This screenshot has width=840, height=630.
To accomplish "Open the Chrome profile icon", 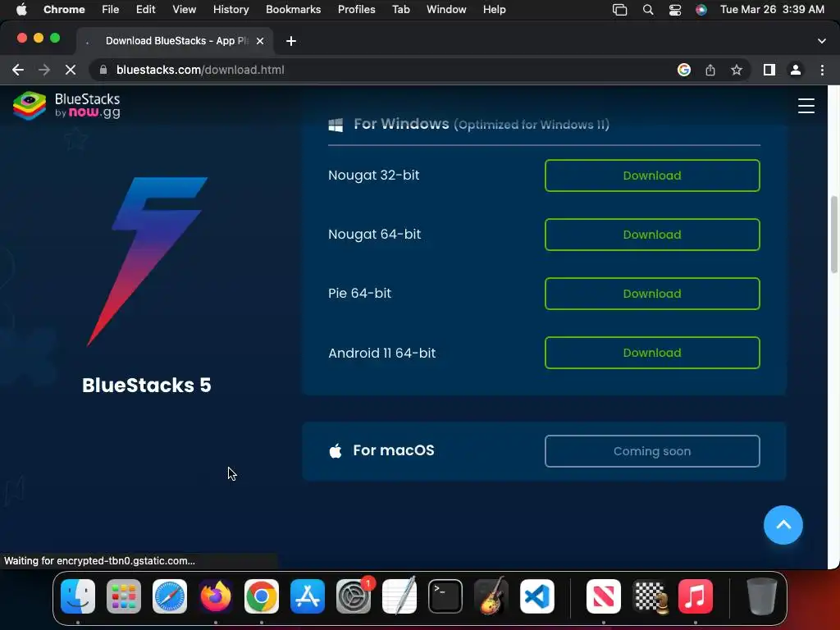I will [x=796, y=70].
